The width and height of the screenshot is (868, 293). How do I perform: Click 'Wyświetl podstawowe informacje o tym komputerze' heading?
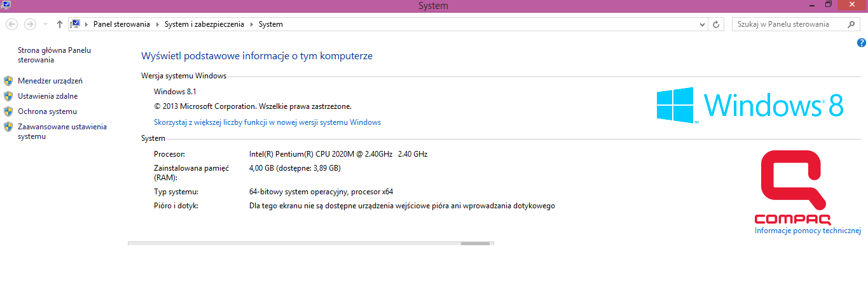click(x=257, y=56)
